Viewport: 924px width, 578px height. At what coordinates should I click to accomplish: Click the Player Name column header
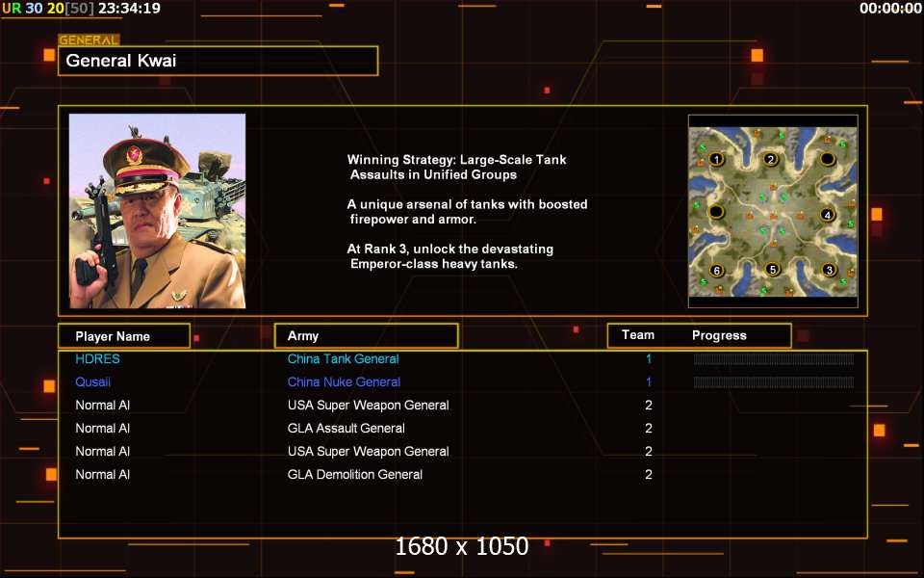(124, 336)
